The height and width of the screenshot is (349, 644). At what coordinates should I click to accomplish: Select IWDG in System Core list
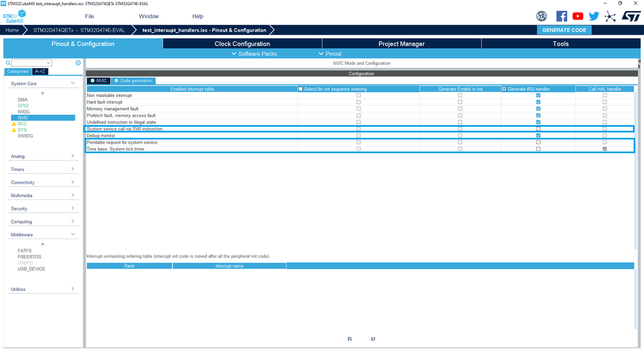click(23, 111)
